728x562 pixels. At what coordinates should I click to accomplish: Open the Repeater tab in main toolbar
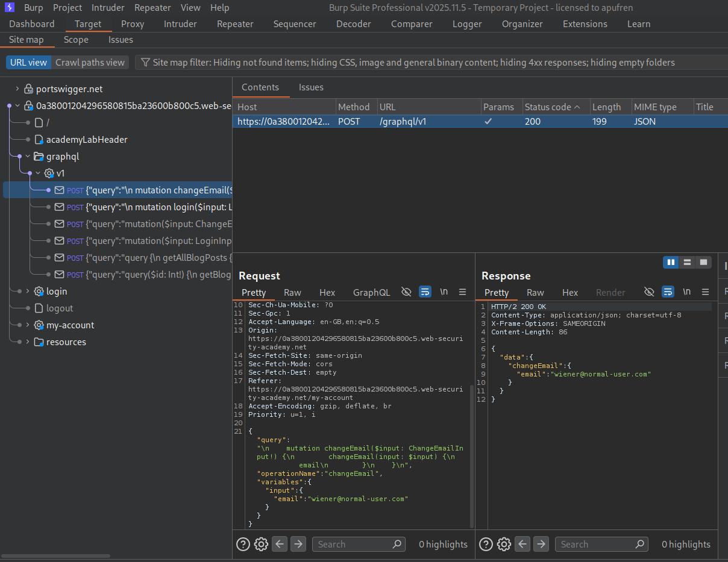click(x=235, y=24)
